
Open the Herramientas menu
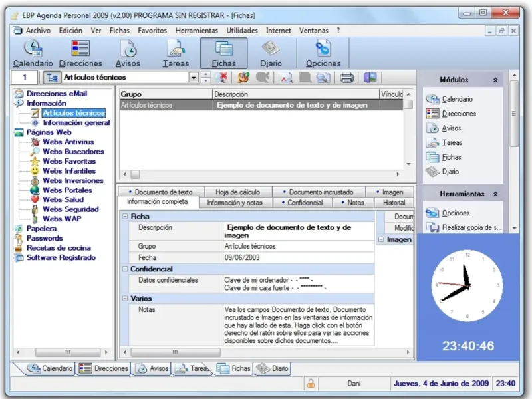pyautogui.click(x=196, y=31)
